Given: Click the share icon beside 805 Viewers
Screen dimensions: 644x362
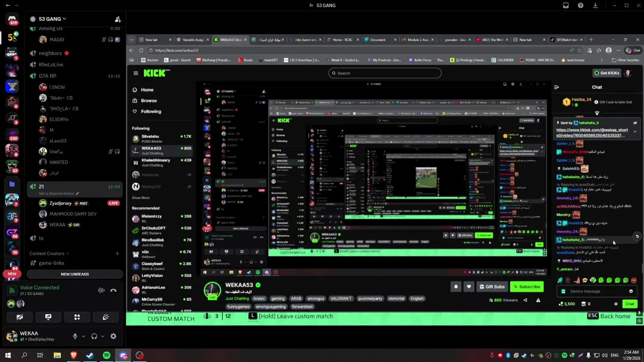Looking at the screenshot, I should tap(525, 300).
